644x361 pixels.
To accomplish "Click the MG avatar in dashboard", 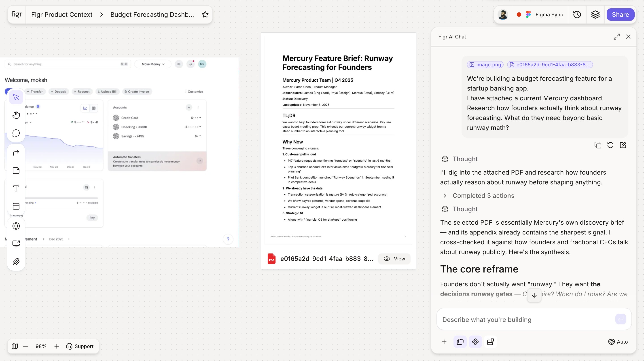I will [x=202, y=64].
